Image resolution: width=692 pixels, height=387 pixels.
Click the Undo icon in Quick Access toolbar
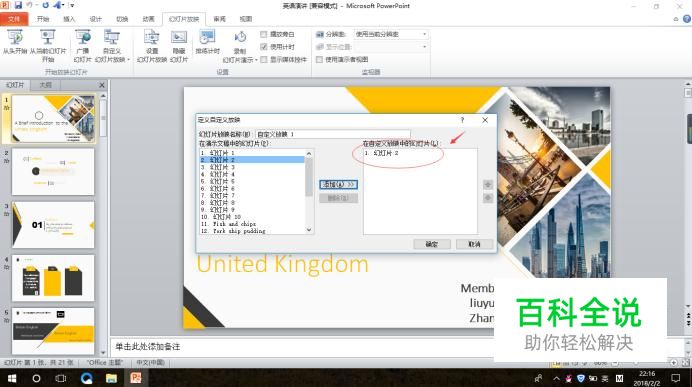click(x=30, y=5)
